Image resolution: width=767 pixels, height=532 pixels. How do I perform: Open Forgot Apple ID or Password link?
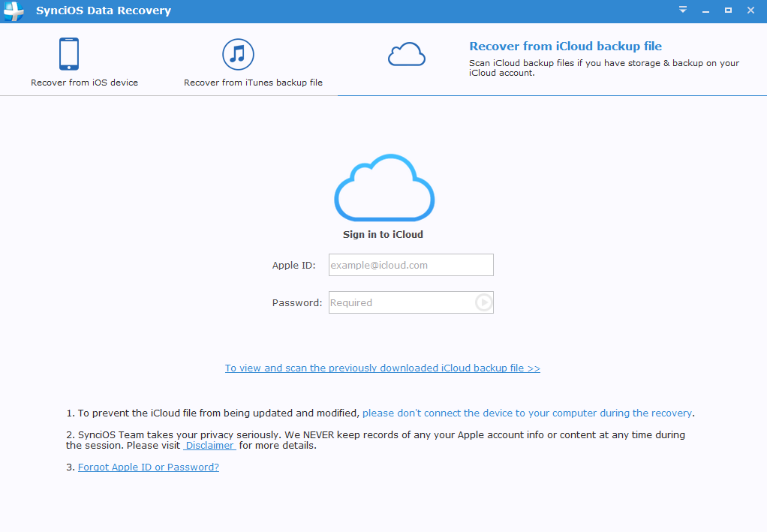(149, 467)
